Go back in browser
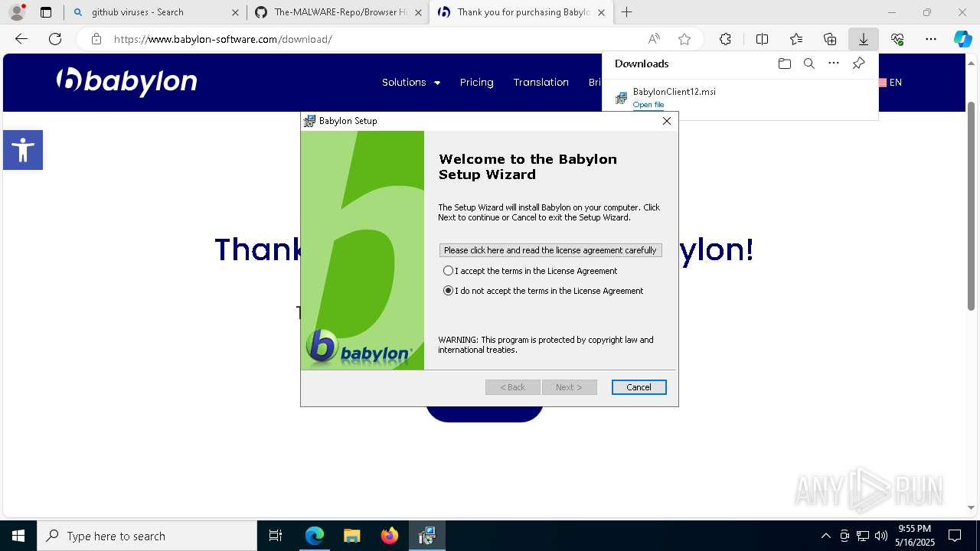 [x=21, y=39]
